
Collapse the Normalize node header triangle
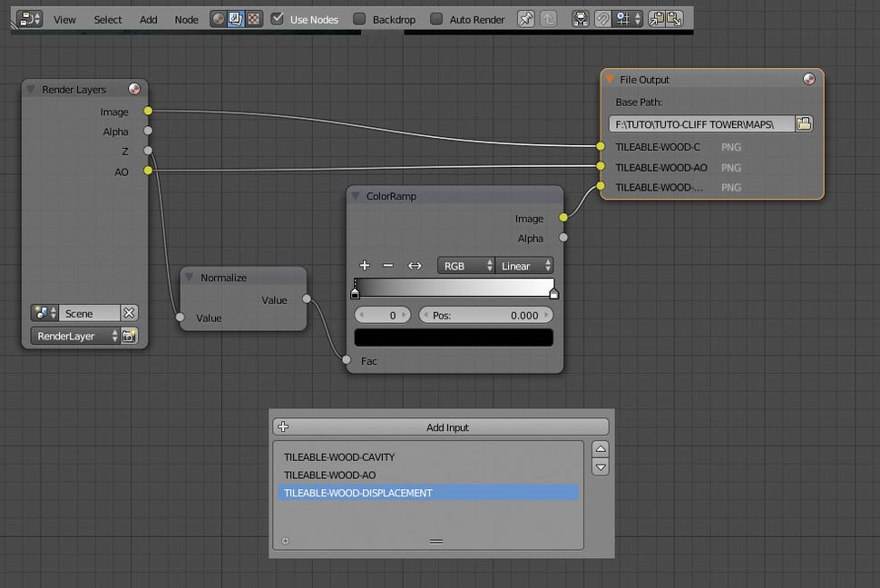[189, 278]
